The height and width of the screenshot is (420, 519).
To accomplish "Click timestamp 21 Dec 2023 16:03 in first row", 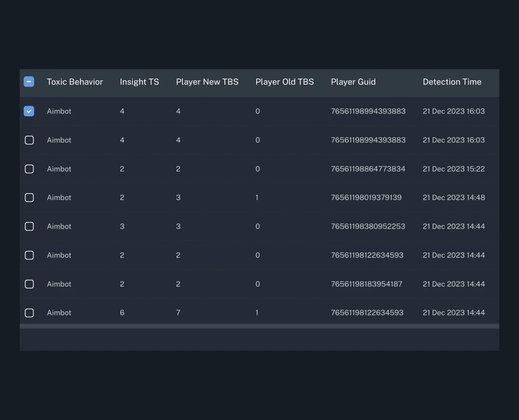I will [x=454, y=111].
